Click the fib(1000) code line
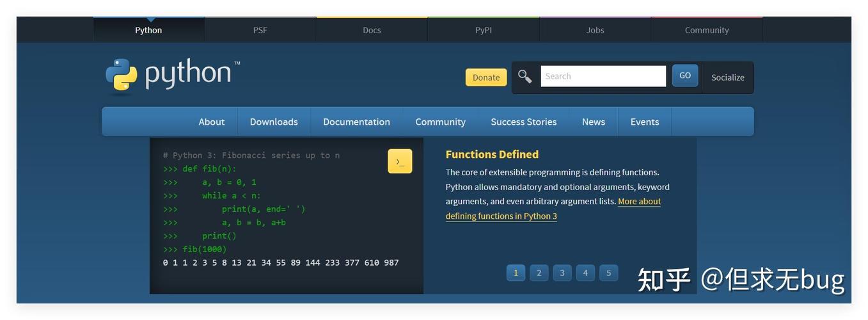Viewport: 868px width, 320px height. 195,249
